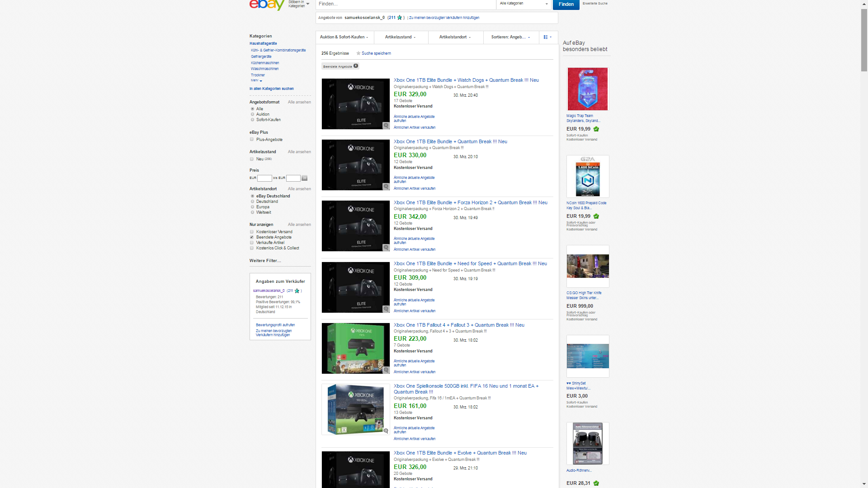Expand the Auktion & Sofort-Kaufen filter
868x488 pixels.
click(344, 37)
